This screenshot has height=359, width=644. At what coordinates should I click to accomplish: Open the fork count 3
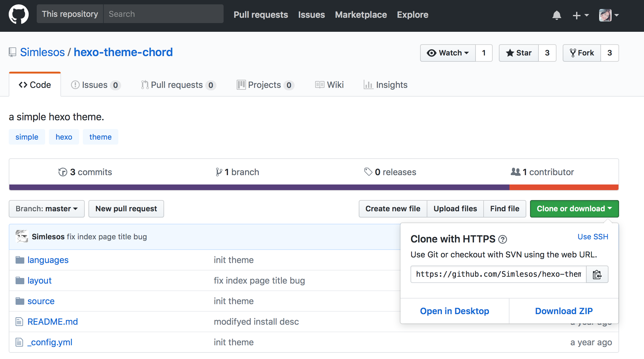(x=610, y=53)
